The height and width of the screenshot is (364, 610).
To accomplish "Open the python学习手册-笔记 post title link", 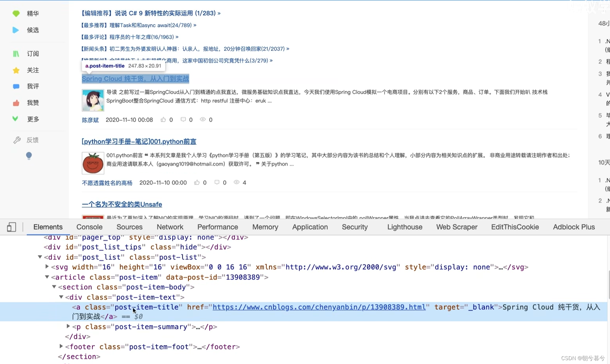I will pos(139,141).
